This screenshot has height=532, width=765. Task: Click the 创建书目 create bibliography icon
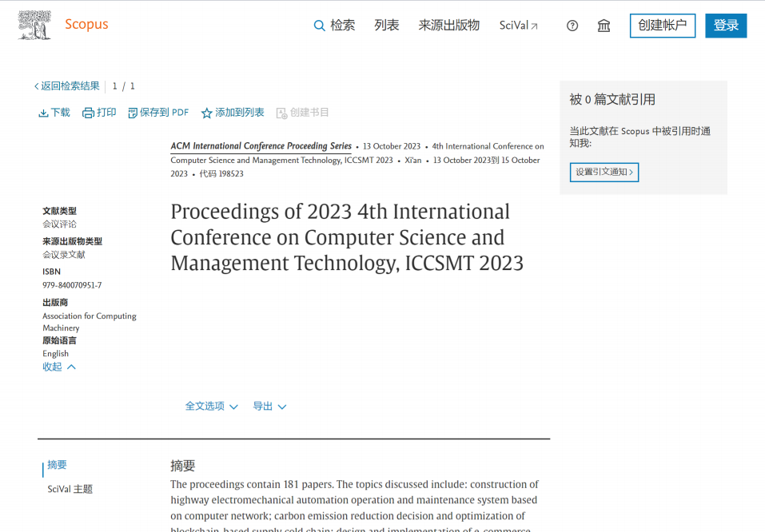[x=282, y=113]
